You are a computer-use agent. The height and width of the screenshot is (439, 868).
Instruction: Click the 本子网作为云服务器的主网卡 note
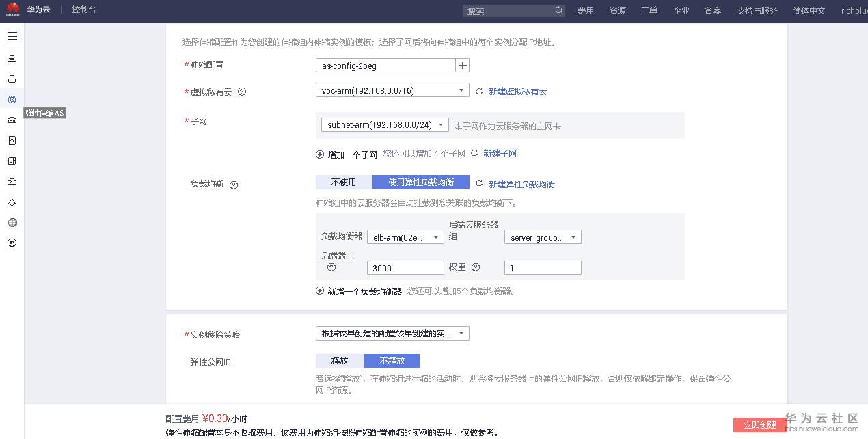click(508, 126)
